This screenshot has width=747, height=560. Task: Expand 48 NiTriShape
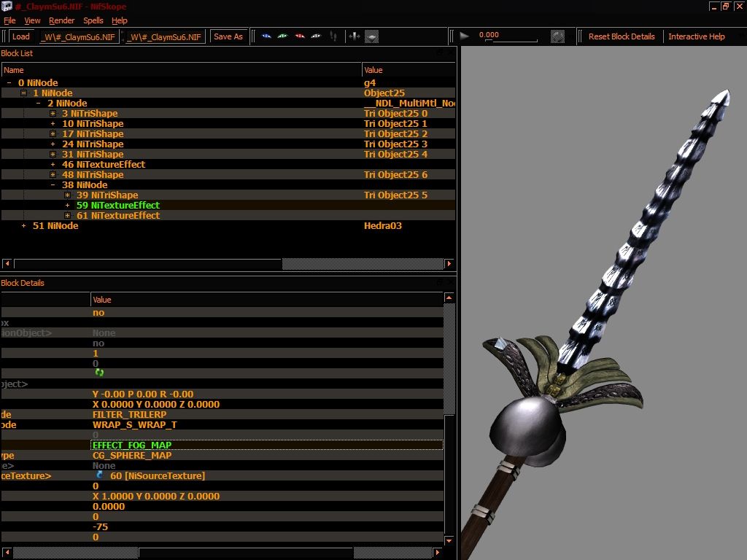tap(53, 175)
